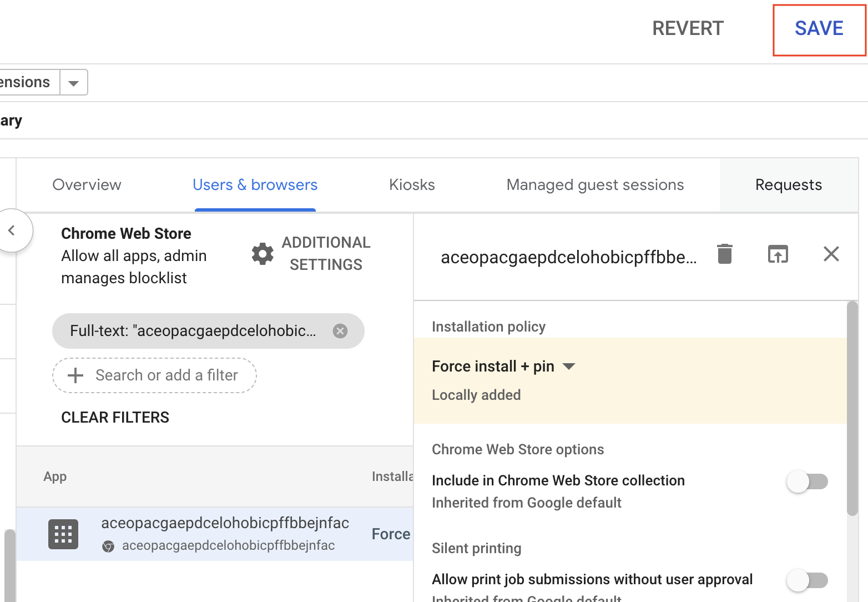Switch to the Overview tab
This screenshot has height=602, width=868.
87,185
